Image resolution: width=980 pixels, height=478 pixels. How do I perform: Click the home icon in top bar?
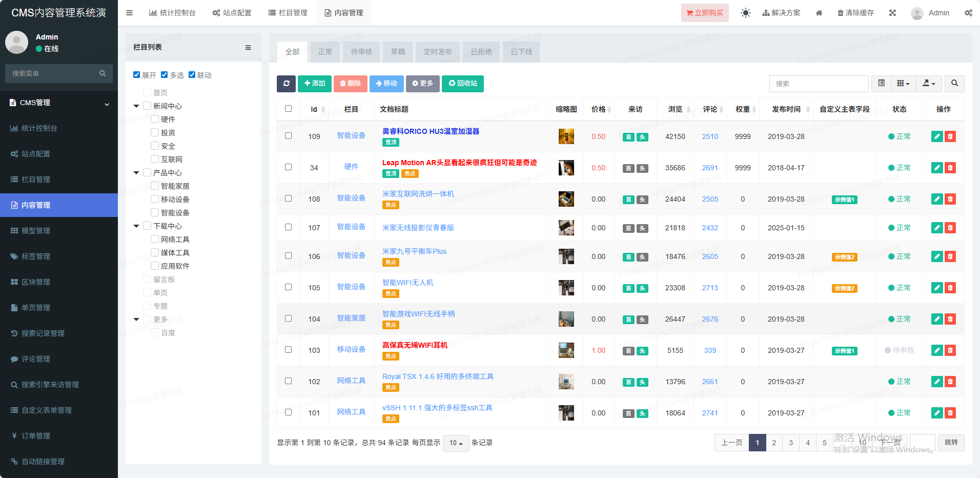coord(819,13)
